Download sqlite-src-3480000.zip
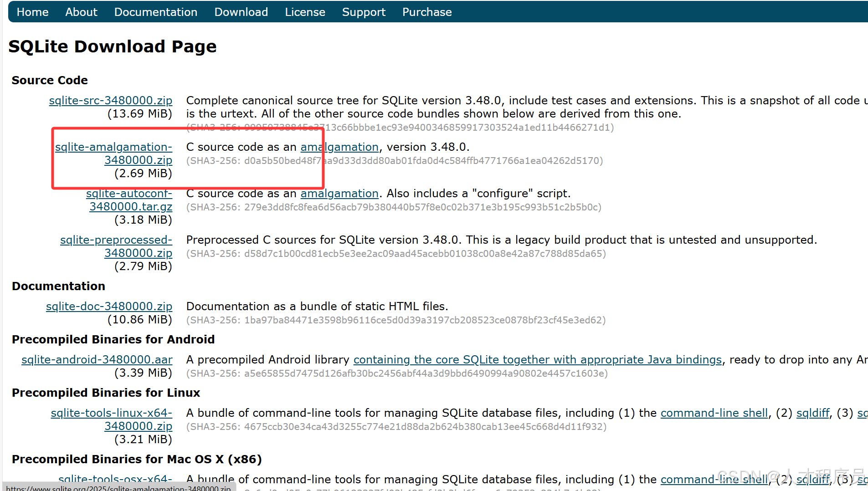Image resolution: width=868 pixels, height=491 pixels. (111, 101)
